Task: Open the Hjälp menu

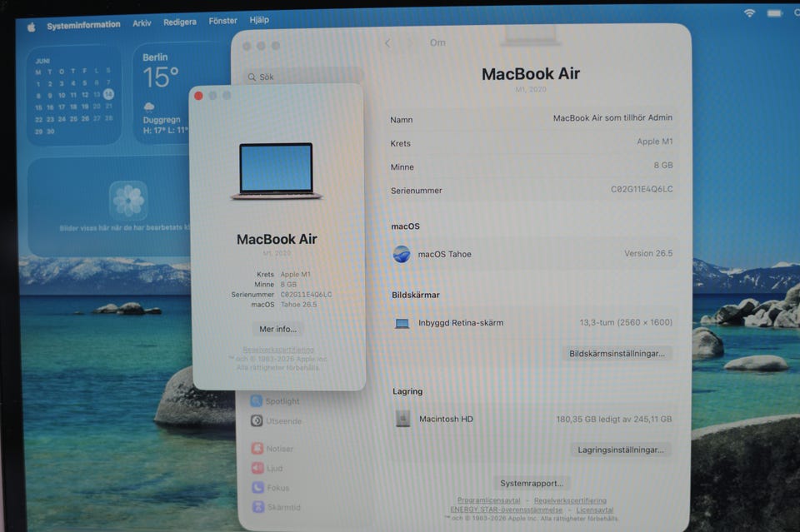Action: tap(259, 20)
